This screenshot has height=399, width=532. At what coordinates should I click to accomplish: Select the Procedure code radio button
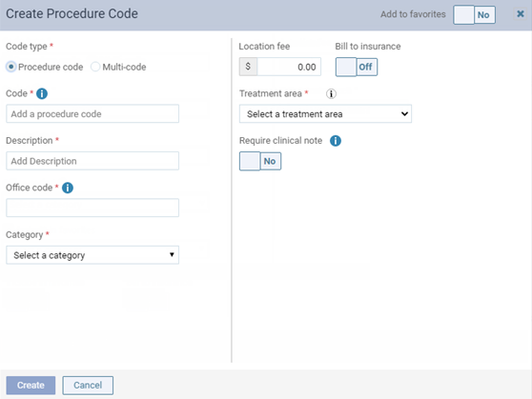[10, 67]
